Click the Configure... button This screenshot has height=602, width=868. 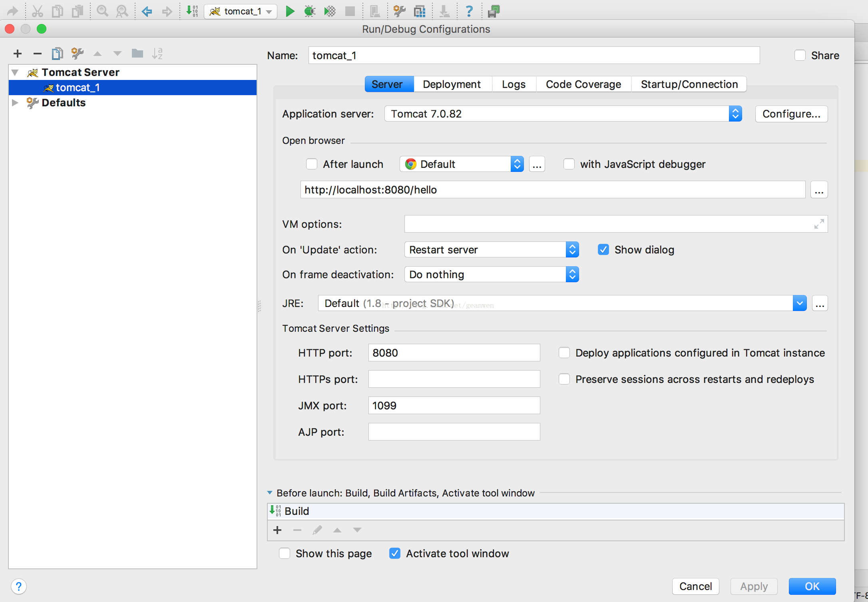coord(791,114)
